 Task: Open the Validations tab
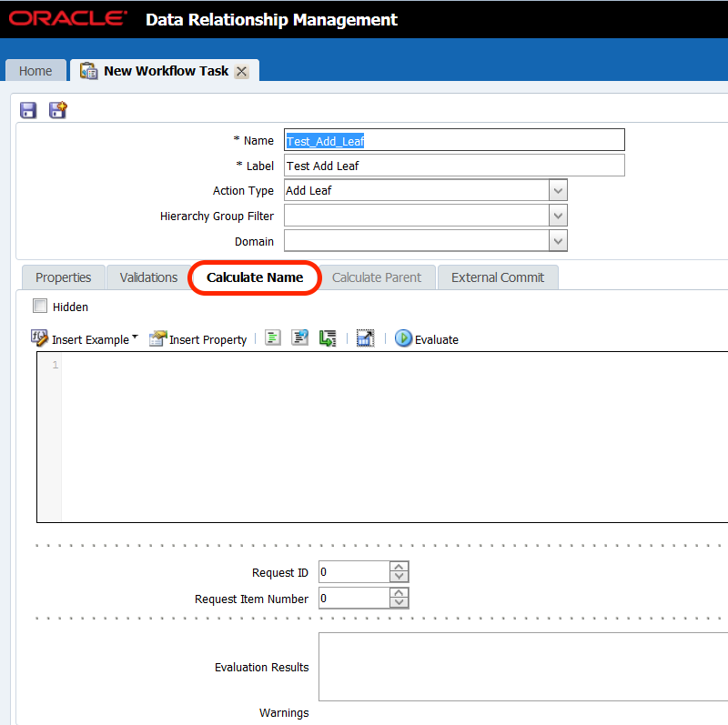coord(148,277)
